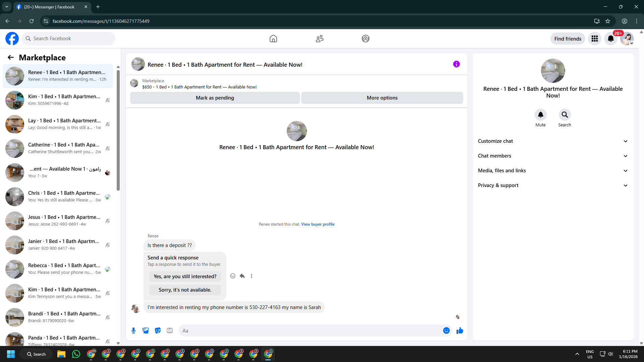The image size is (644, 362).
Task: Open the sticker picker icon
Action: click(x=158, y=330)
